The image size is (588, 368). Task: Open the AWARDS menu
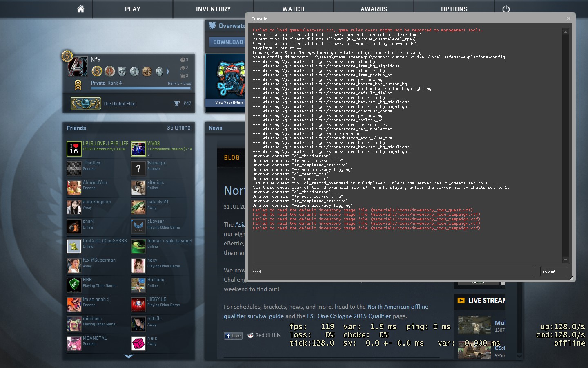click(x=374, y=9)
